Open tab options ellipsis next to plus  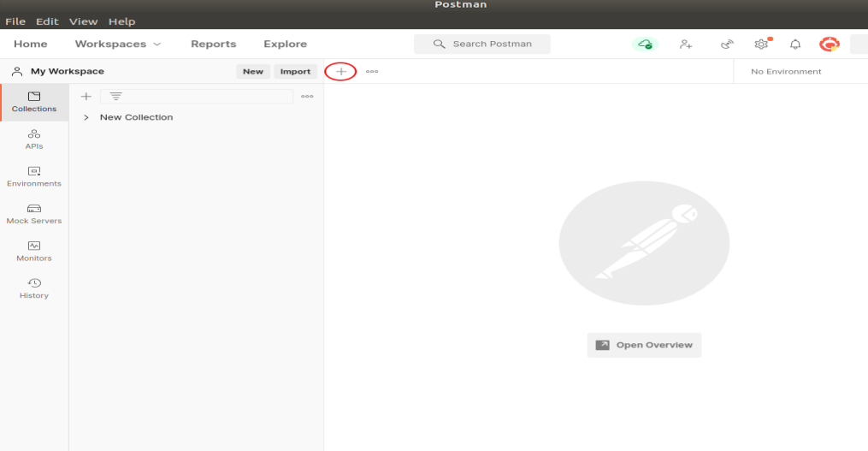[372, 72]
